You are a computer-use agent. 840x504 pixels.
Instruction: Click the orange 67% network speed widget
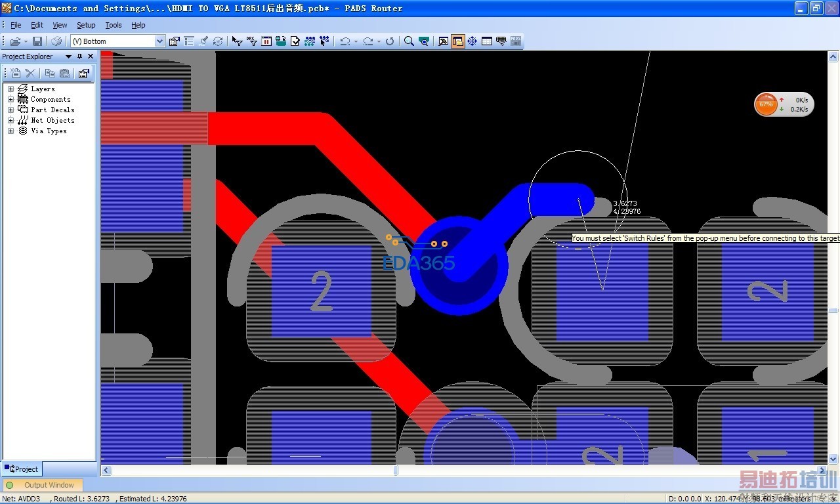coord(784,104)
